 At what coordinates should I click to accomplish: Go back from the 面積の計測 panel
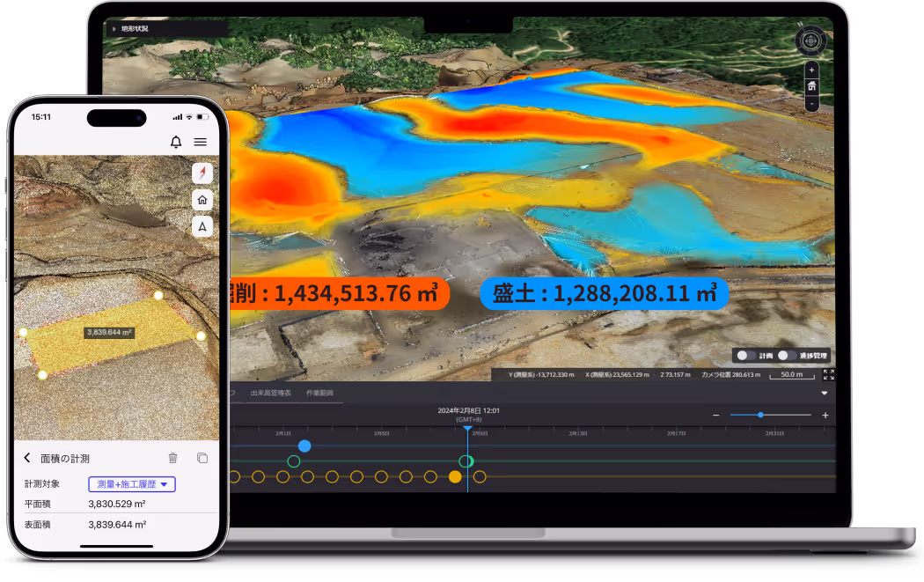[x=27, y=458]
